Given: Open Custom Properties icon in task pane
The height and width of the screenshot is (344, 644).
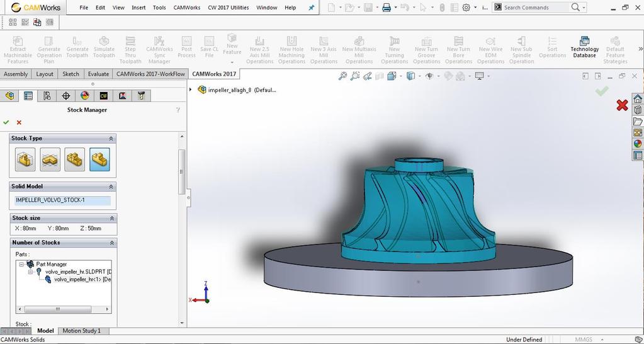Looking at the screenshot, I should tap(638, 155).
